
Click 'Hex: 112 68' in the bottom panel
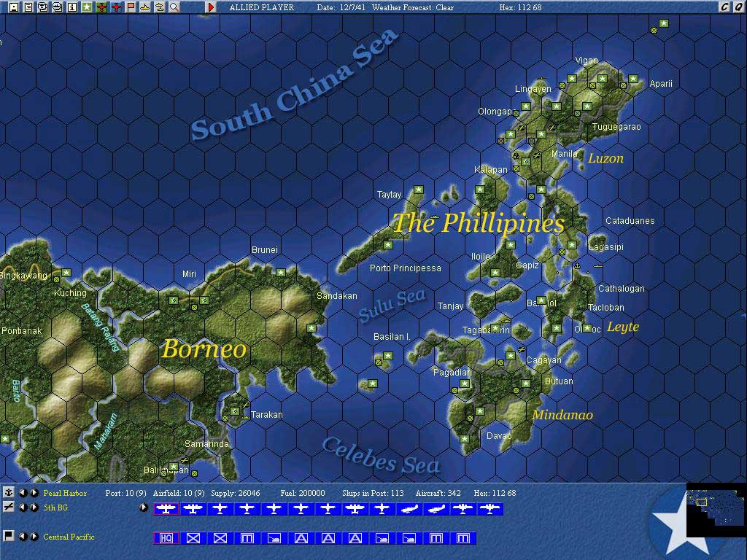click(495, 493)
